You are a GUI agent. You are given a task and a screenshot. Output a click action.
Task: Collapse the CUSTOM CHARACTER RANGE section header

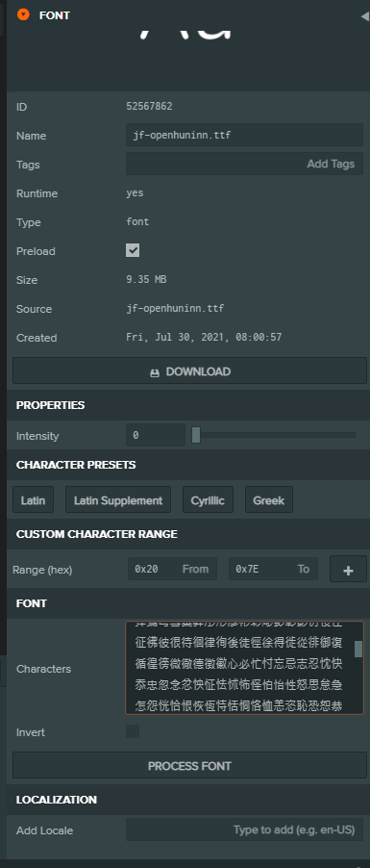pyautogui.click(x=188, y=534)
